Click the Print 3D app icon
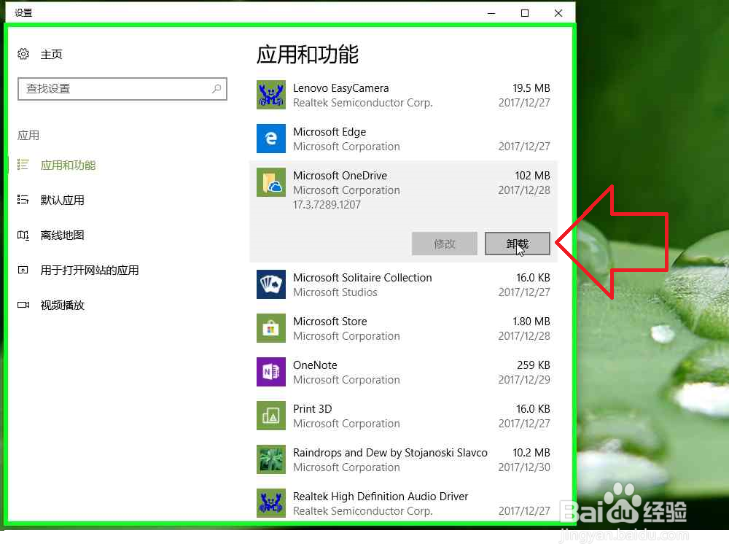 [271, 416]
